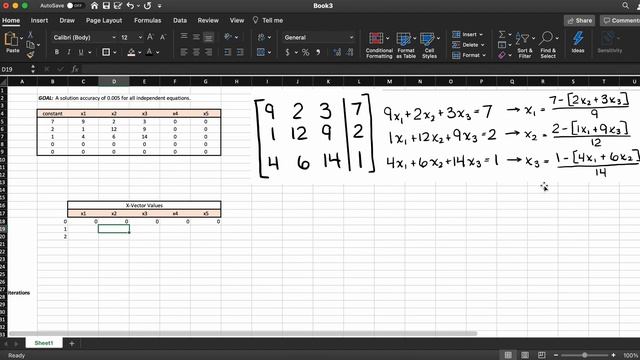Open the font size dropdown

click(140, 37)
